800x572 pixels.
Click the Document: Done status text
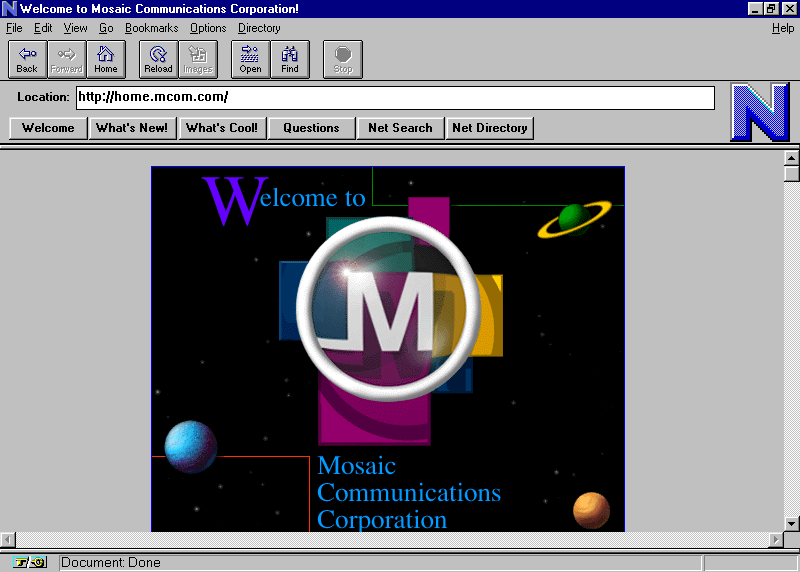(x=111, y=562)
